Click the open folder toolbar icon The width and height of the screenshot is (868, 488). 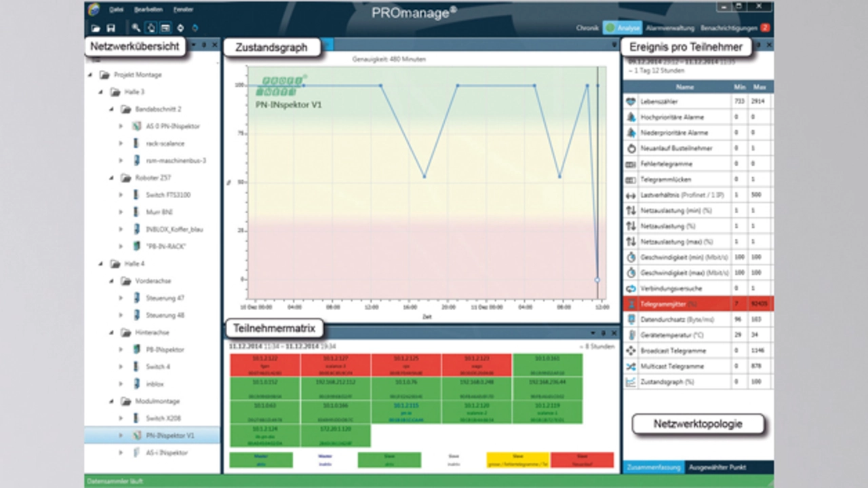tap(96, 28)
